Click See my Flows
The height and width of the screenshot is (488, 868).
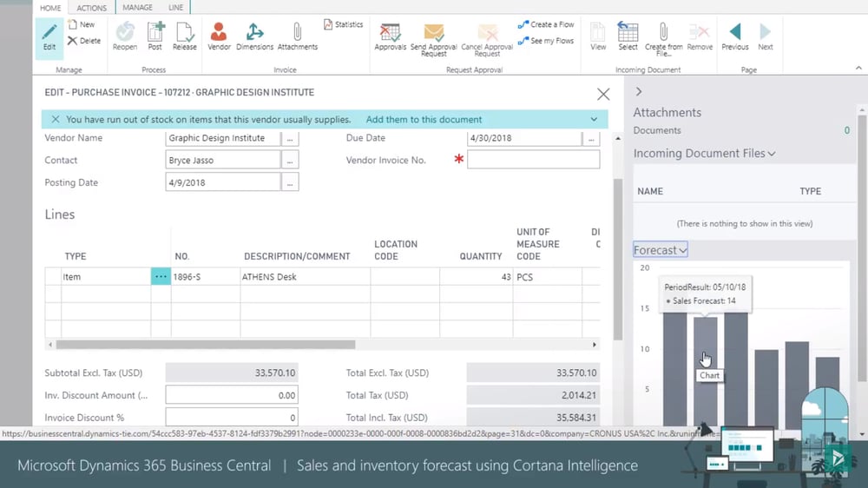[546, 41]
